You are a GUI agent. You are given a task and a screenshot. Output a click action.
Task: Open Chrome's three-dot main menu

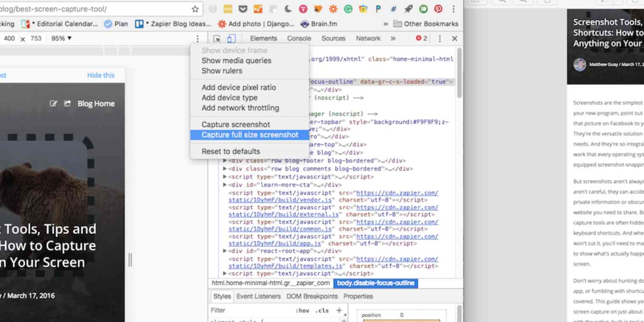coord(454,9)
